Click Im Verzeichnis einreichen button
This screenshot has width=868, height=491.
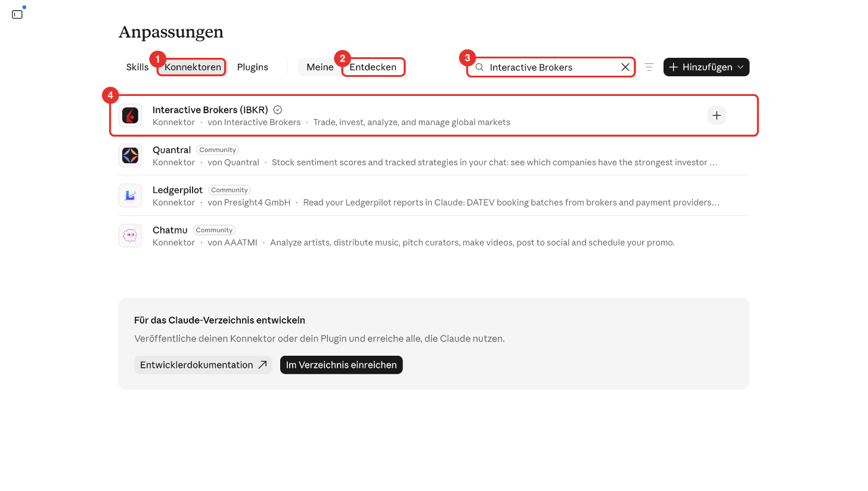point(342,365)
